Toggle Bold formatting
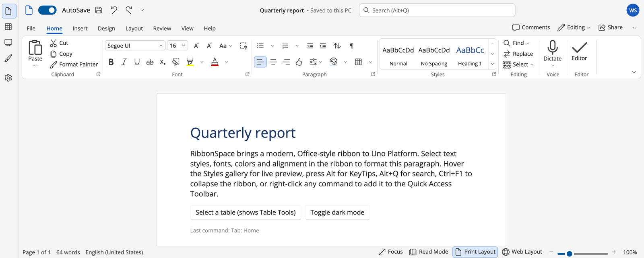The width and height of the screenshot is (644, 258). pyautogui.click(x=111, y=62)
